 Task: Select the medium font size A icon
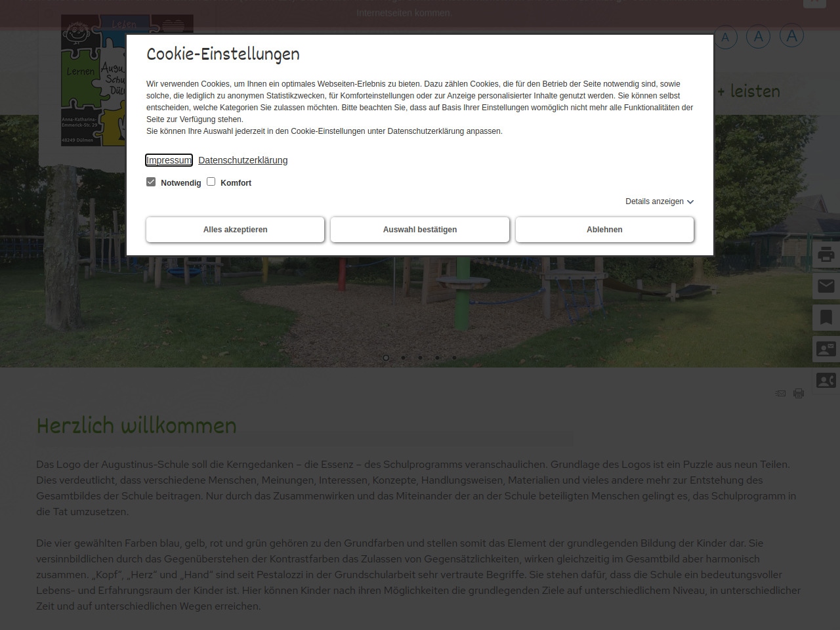[758, 37]
